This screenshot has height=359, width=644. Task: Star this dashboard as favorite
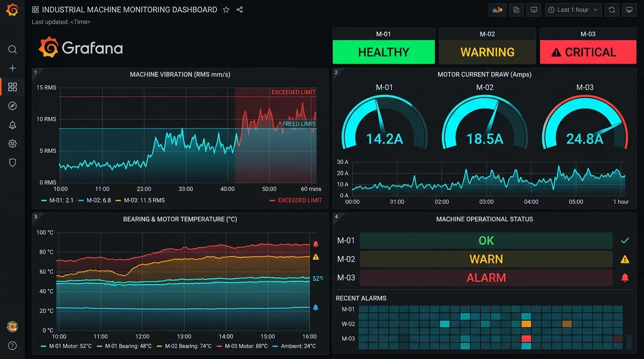(226, 10)
